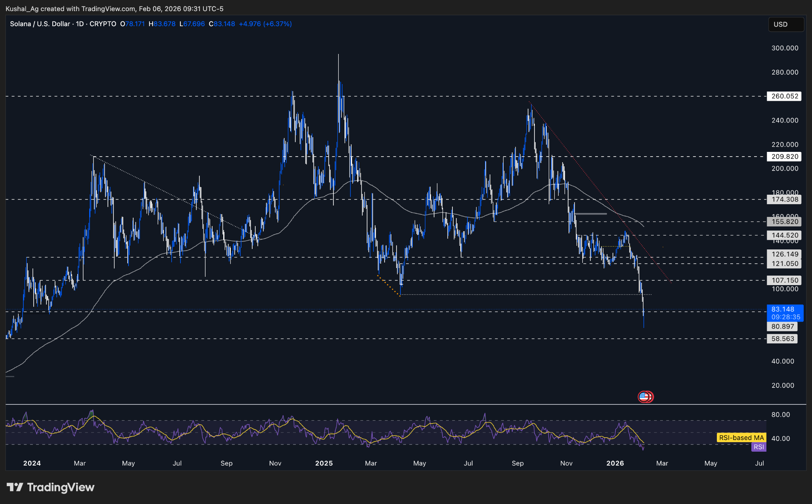This screenshot has height=504, width=812.
Task: Select the 260.052 horizontal line price label
Action: coord(784,96)
